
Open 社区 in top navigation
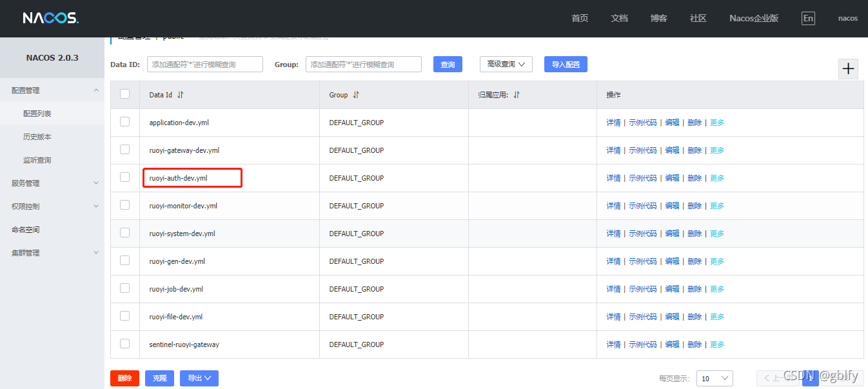698,18
